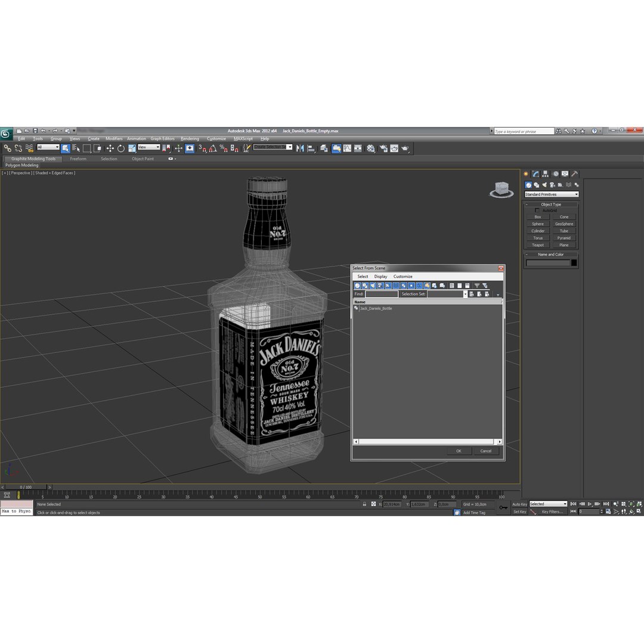Click the Save File icon in title bar
The image size is (644, 644).
point(35,131)
